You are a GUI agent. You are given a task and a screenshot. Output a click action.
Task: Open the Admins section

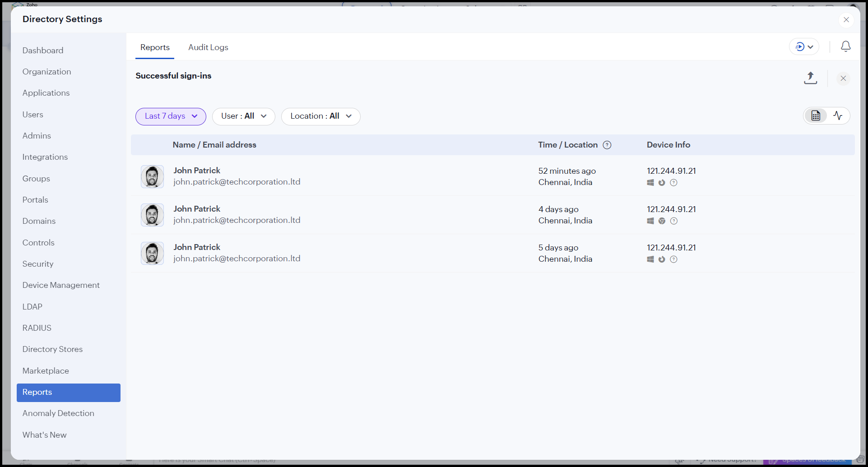[37, 136]
